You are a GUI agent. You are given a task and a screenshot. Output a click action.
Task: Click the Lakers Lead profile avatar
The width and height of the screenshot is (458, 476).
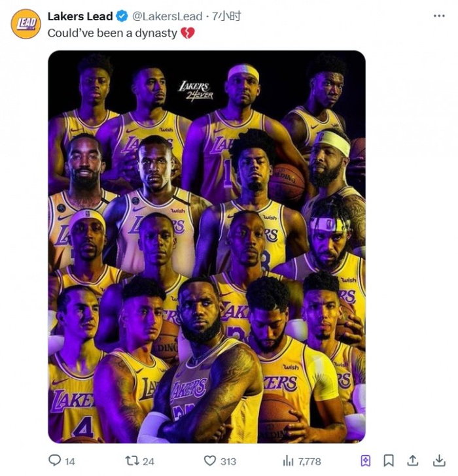(x=26, y=24)
